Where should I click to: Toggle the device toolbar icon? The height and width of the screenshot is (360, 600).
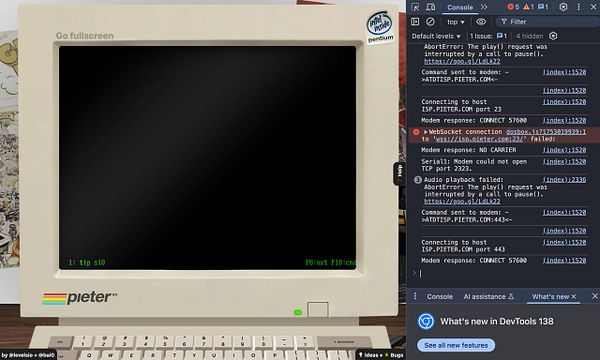click(430, 7)
